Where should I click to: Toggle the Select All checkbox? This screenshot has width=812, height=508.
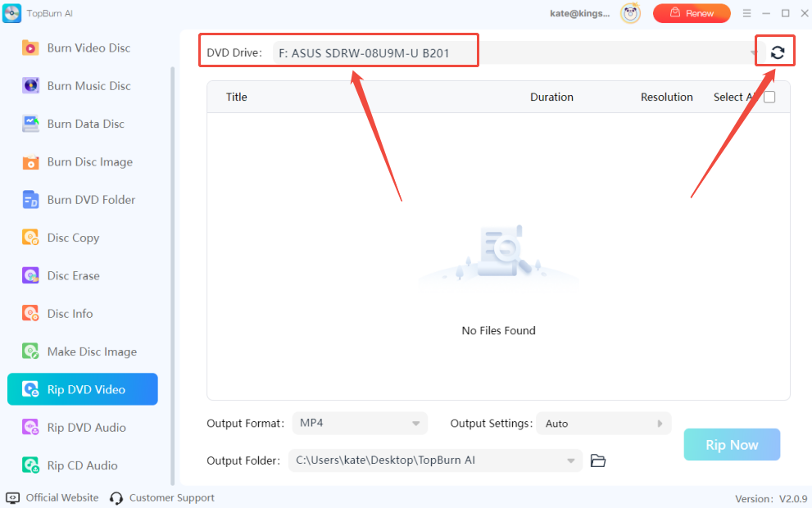tap(769, 97)
